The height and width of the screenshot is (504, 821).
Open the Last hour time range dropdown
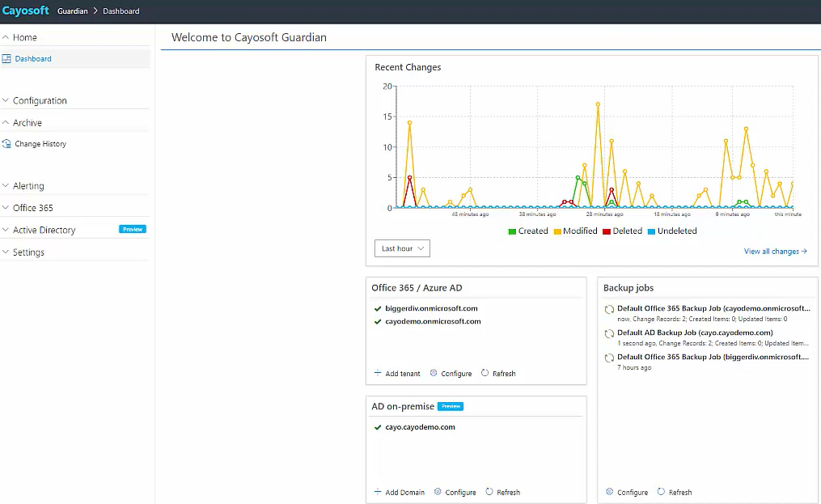pos(402,248)
